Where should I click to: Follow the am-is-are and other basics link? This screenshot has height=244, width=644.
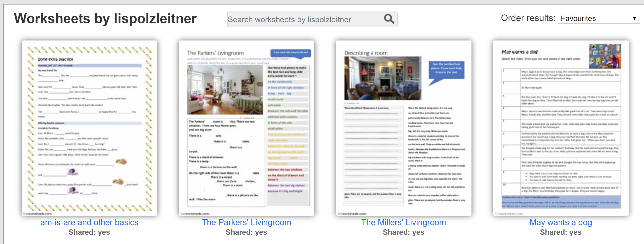point(89,222)
